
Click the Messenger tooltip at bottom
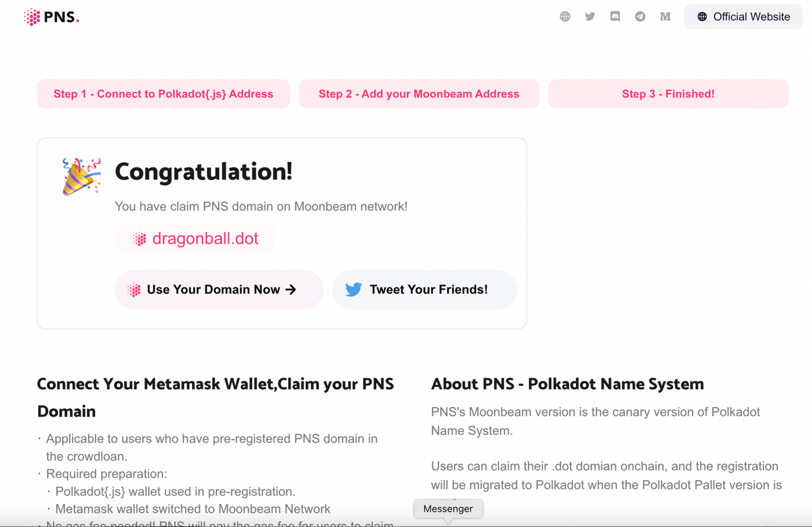point(448,509)
